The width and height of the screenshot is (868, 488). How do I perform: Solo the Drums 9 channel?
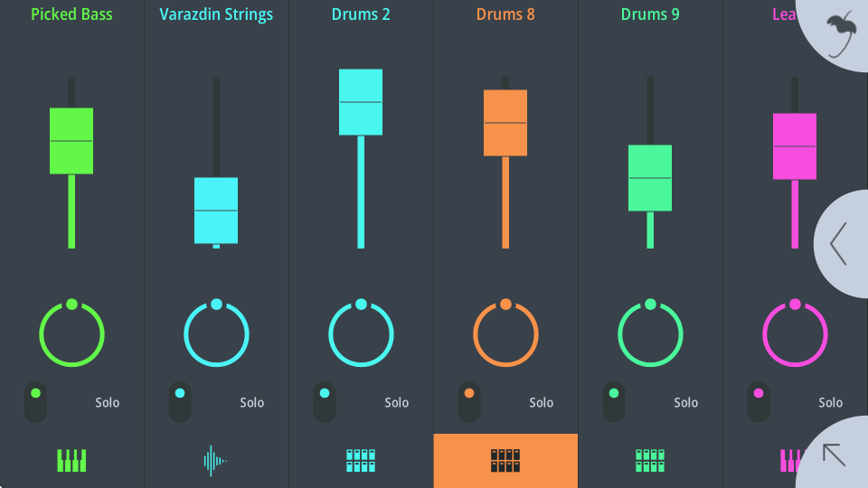[x=686, y=402]
